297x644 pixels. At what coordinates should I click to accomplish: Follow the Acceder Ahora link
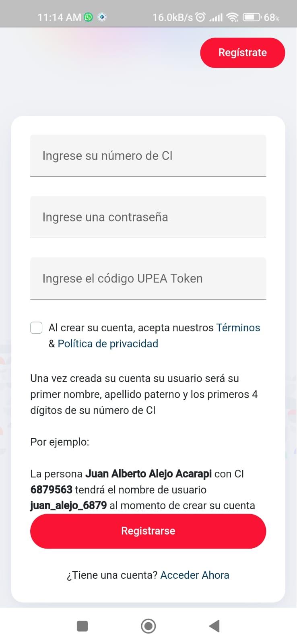coord(195,575)
